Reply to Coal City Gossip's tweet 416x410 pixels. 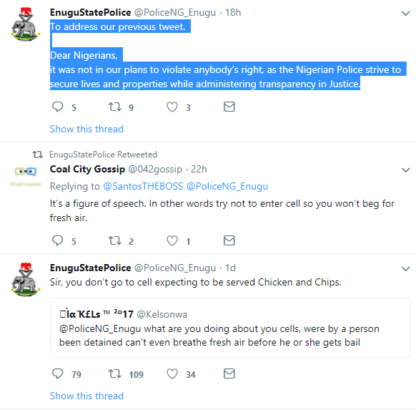pos(58,240)
